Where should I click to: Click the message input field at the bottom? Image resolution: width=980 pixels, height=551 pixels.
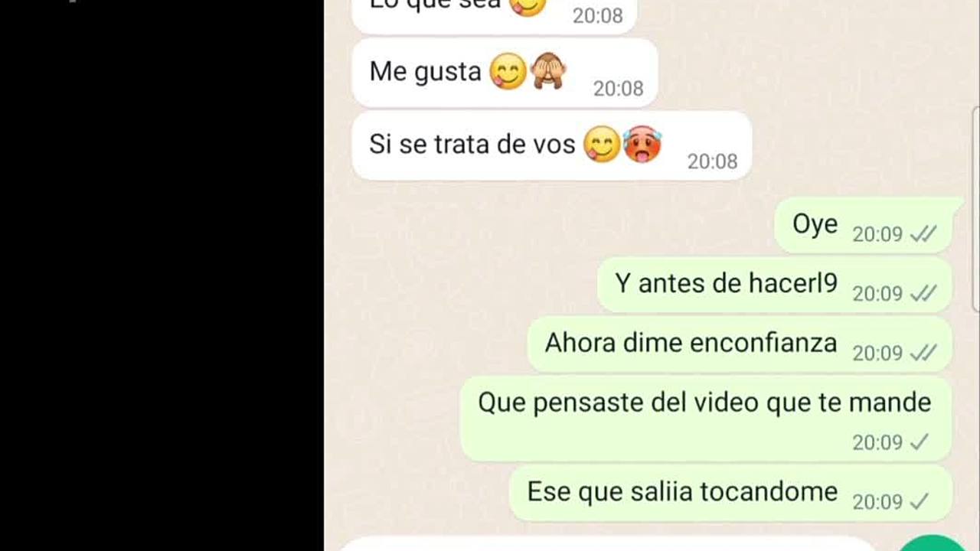pos(609,544)
